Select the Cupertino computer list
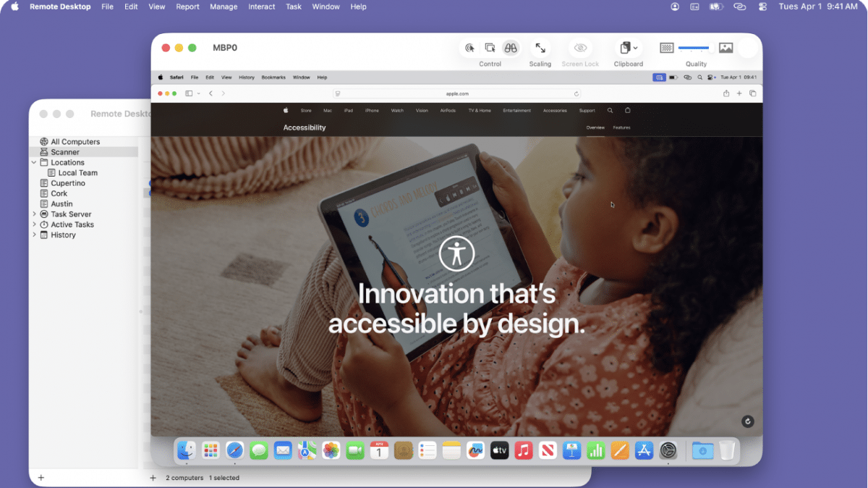Screen dimensions: 868x488 pyautogui.click(x=67, y=183)
